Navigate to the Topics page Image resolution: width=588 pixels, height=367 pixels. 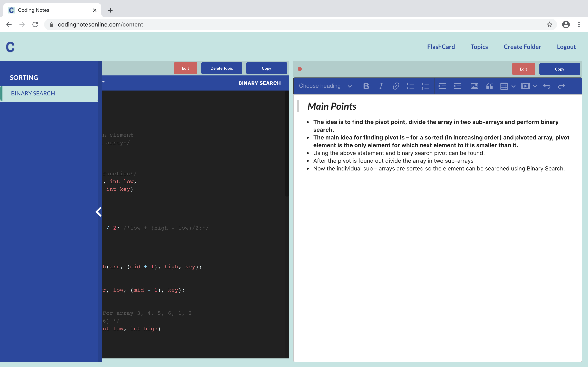(479, 47)
